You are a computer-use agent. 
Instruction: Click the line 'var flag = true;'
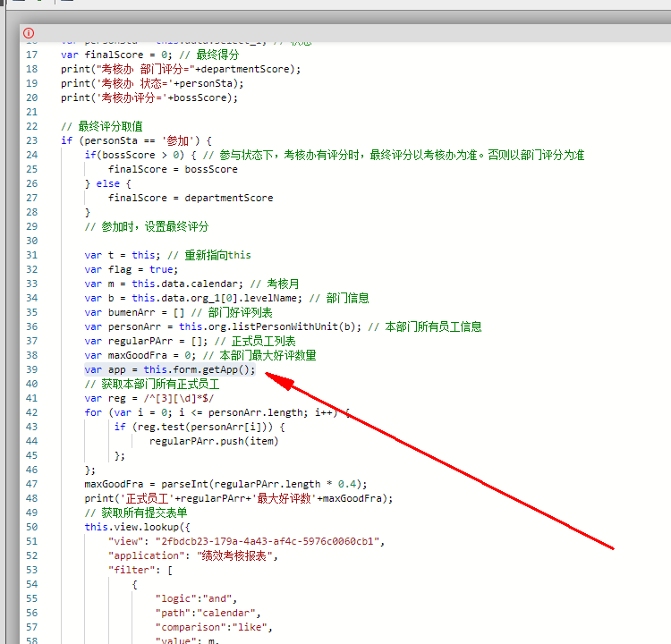point(131,269)
